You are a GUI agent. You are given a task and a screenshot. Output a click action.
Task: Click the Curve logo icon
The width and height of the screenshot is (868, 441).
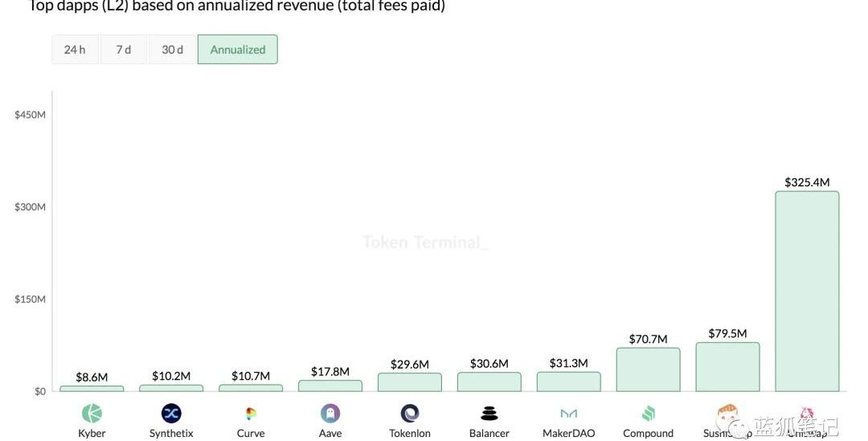(251, 414)
